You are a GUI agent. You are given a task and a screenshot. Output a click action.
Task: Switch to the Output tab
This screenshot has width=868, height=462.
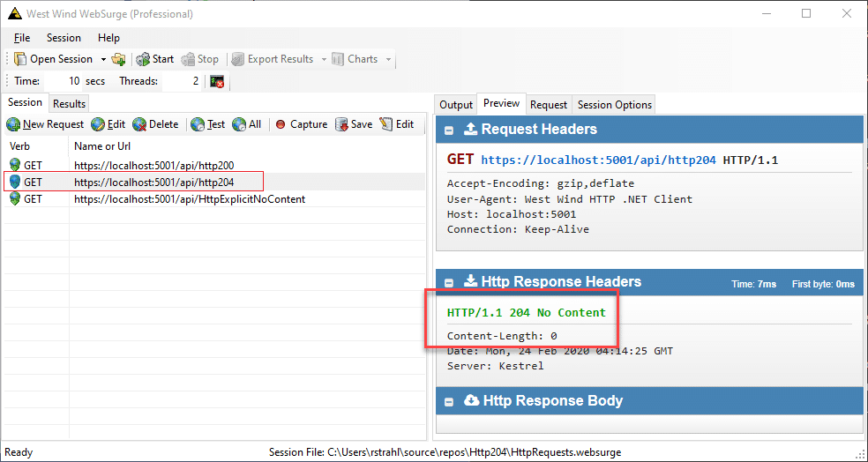point(456,105)
